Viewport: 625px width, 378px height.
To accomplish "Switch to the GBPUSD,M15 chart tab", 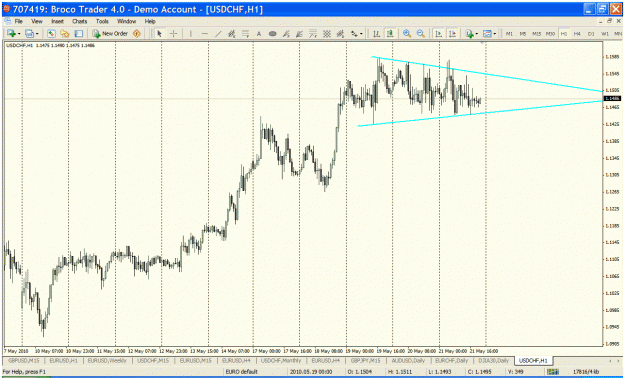I will (24, 360).
